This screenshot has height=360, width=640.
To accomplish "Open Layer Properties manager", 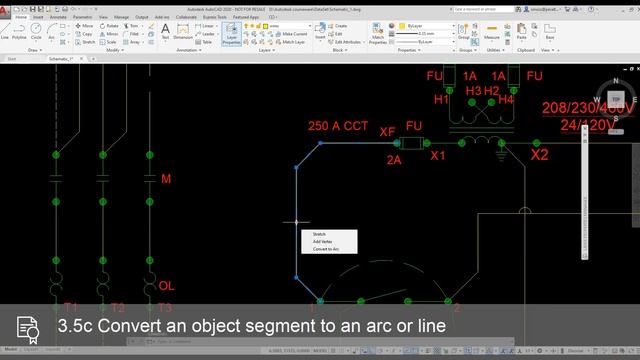I will click(231, 33).
